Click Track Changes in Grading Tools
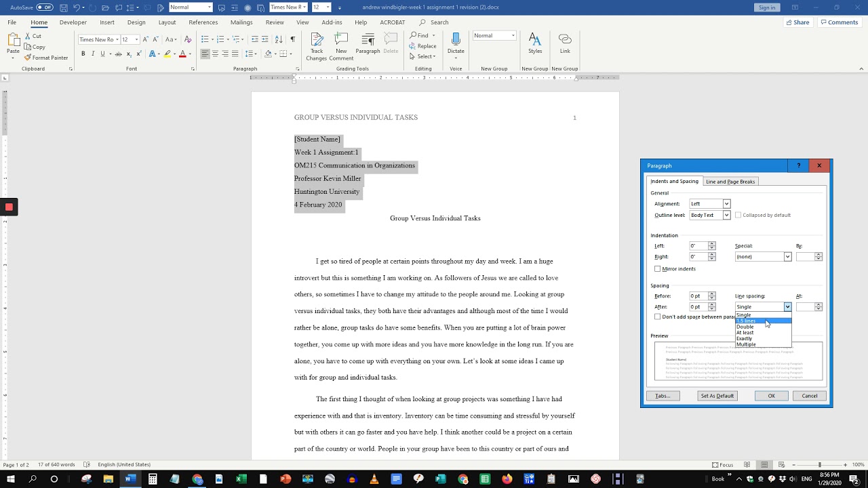This screenshot has height=488, width=868. point(317,46)
